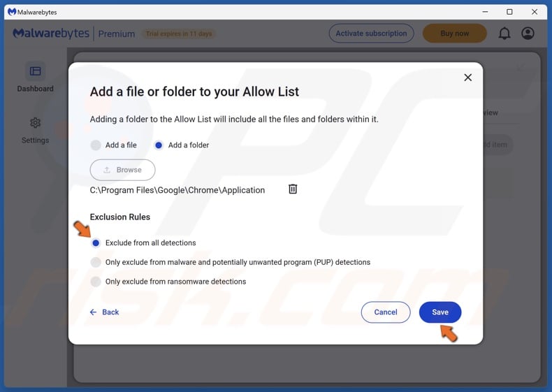552x392 pixels.
Task: Cancel adding to Allow List
Action: [386, 312]
